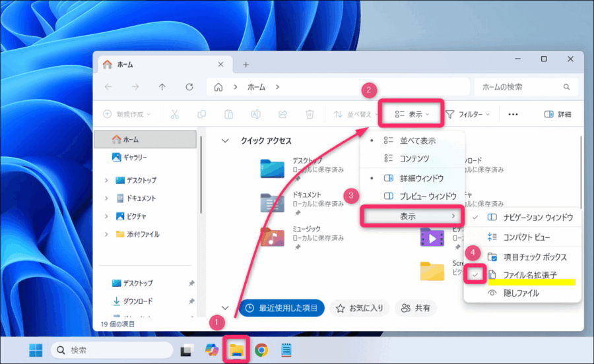Open the purple video folder icon
The width and height of the screenshot is (594, 364).
click(x=432, y=237)
